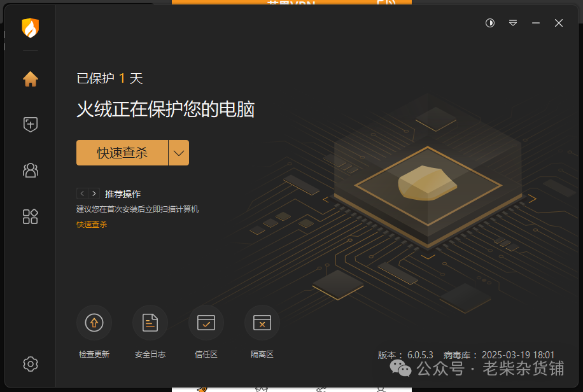This screenshot has height=392, width=583.
Task: Click 检查更新 update arrow icon
Action: pyautogui.click(x=94, y=323)
